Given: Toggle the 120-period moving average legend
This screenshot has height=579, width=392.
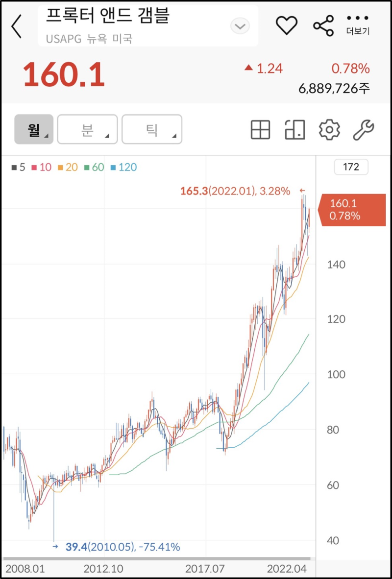Looking at the screenshot, I should click(122, 167).
